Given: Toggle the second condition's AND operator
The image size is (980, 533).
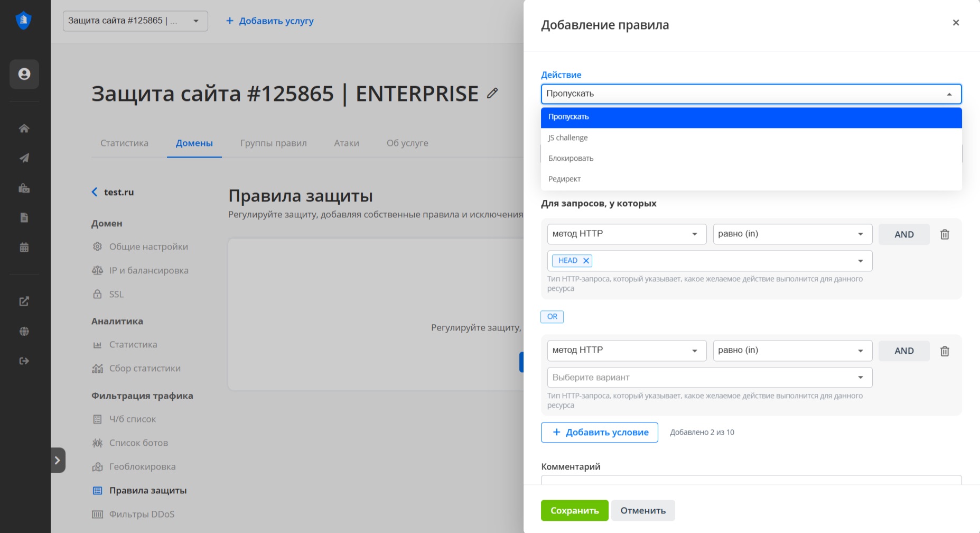Looking at the screenshot, I should pyautogui.click(x=903, y=351).
